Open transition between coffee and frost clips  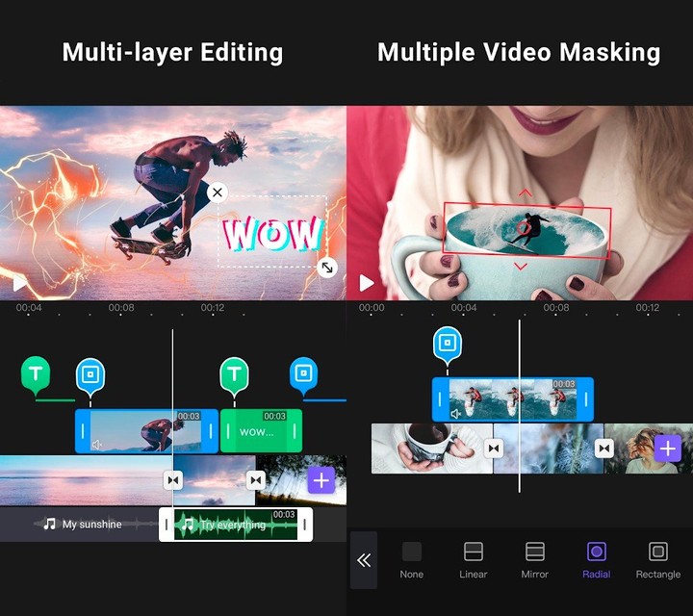pyautogui.click(x=494, y=449)
